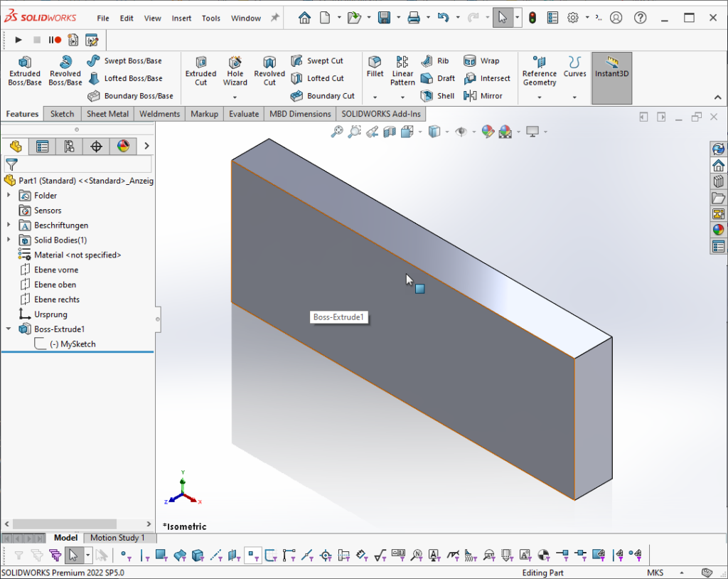Open the PropertyManager tab icon
The image size is (728, 579).
42,147
